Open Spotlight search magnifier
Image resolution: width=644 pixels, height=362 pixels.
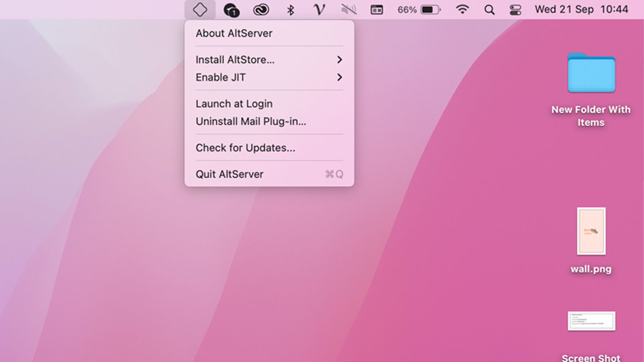(x=489, y=10)
